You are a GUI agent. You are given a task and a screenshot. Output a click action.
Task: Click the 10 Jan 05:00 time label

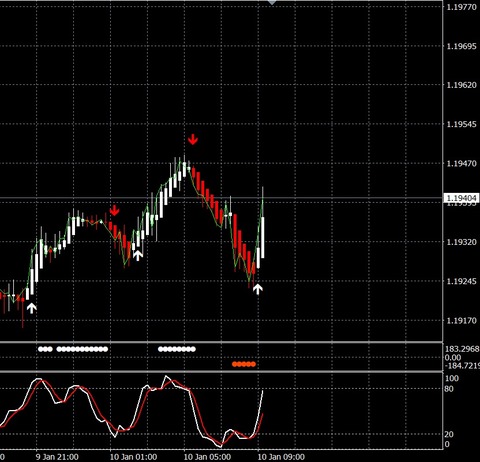207,457
